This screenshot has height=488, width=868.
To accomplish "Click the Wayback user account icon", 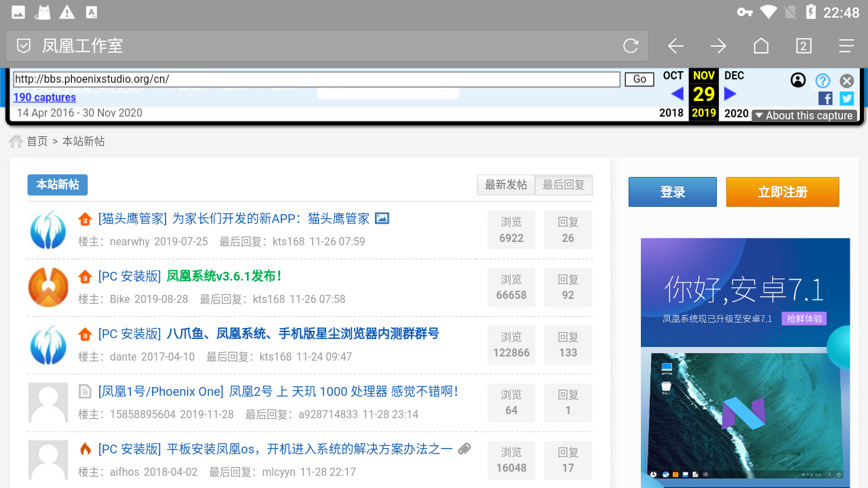I will click(x=798, y=81).
